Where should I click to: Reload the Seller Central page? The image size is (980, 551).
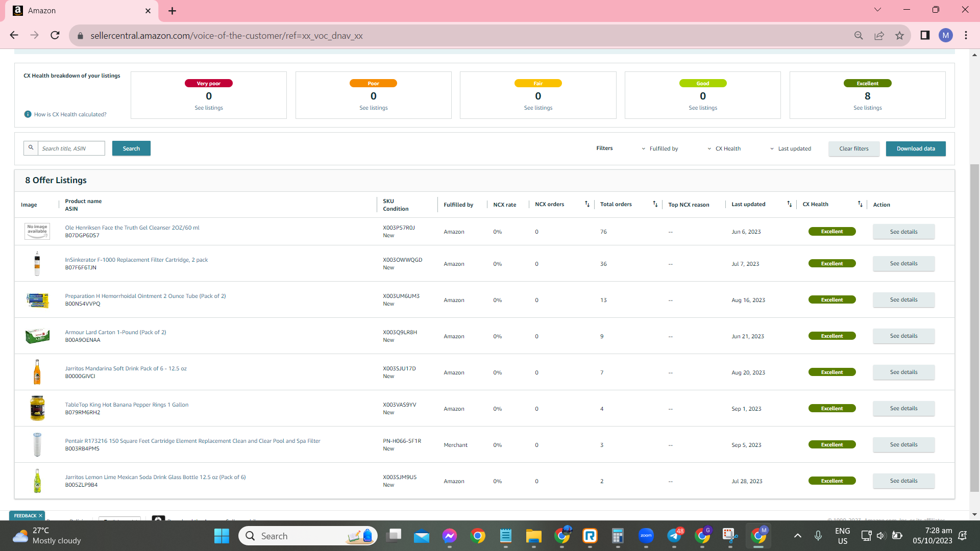(x=55, y=35)
